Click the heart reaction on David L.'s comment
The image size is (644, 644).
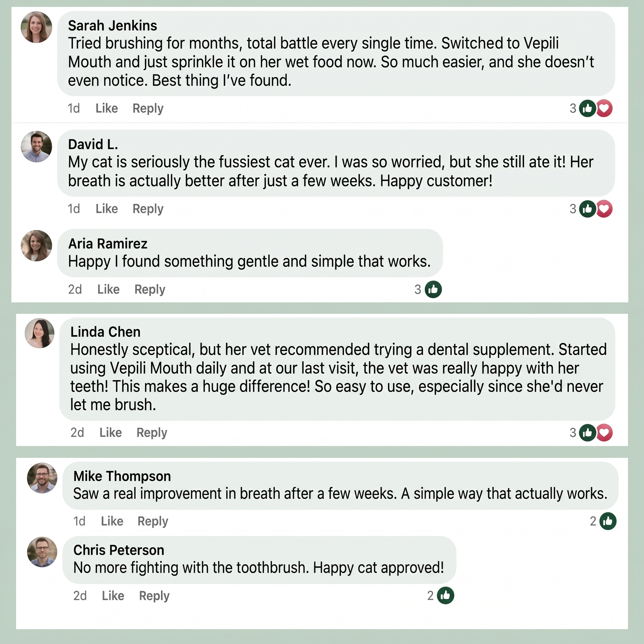pyautogui.click(x=604, y=209)
